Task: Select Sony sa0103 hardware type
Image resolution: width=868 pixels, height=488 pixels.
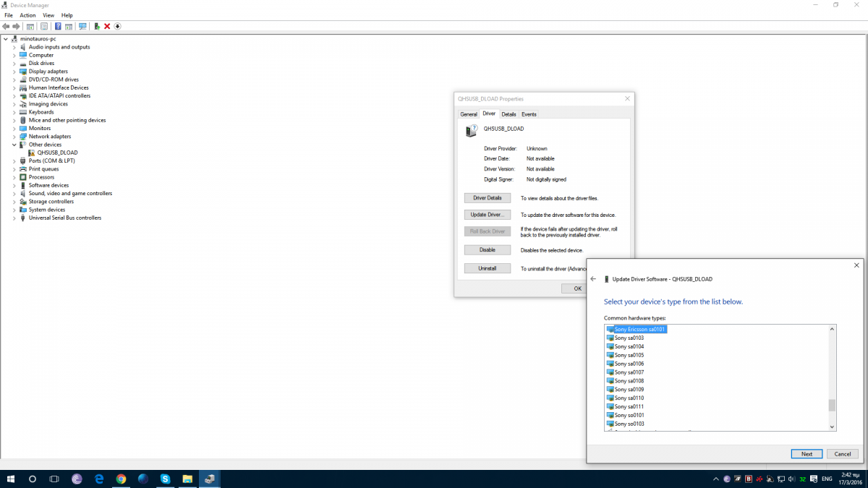Action: 629,338
